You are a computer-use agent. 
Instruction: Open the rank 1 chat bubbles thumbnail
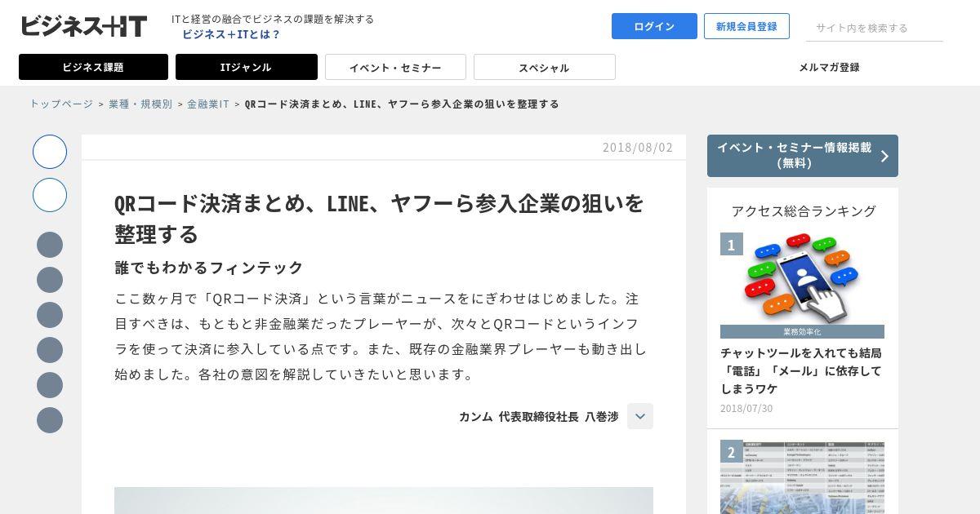tap(802, 279)
